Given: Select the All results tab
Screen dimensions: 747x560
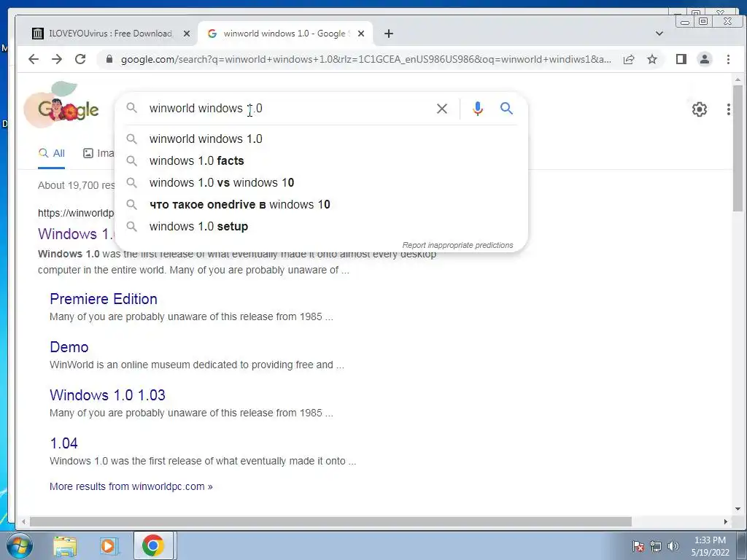Looking at the screenshot, I should click(x=52, y=153).
